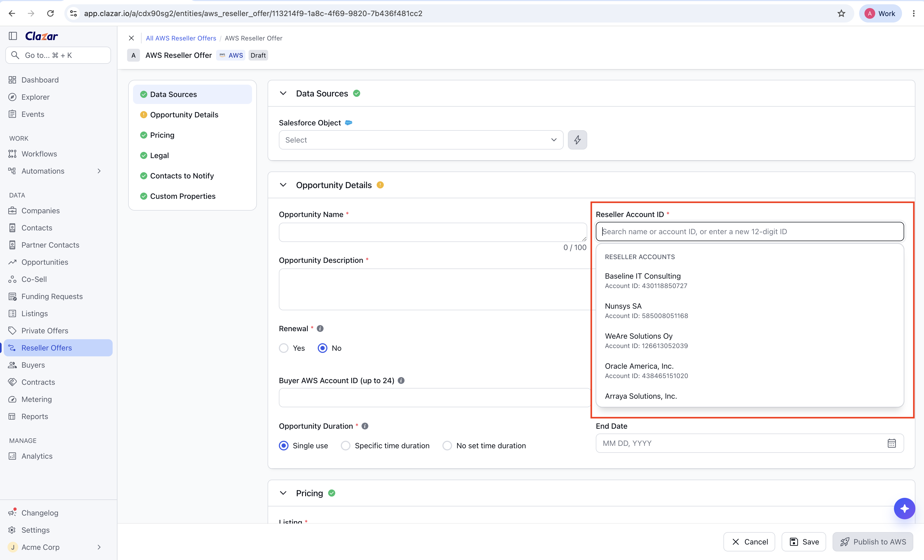
Task: Select Yes for Renewal
Action: 284,348
